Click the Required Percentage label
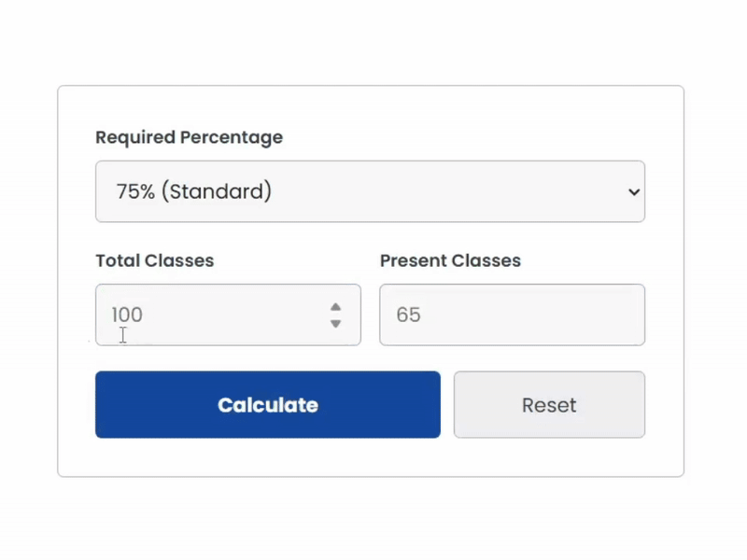 (189, 137)
